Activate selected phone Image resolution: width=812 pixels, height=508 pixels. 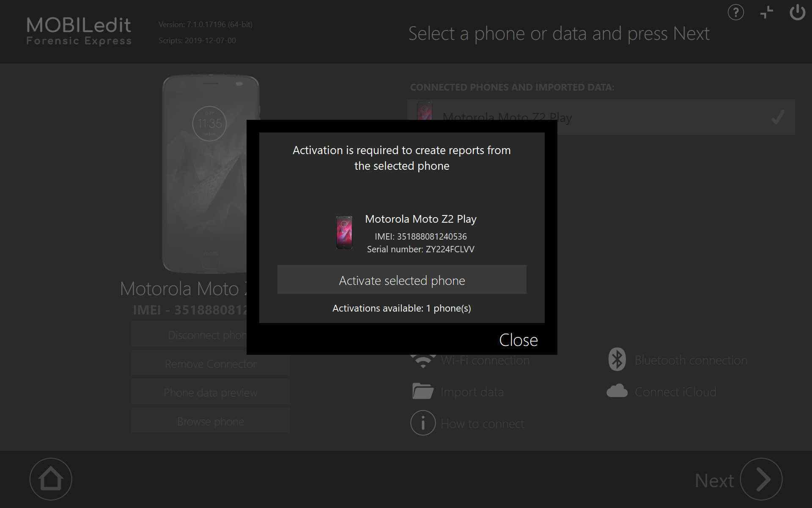point(402,279)
